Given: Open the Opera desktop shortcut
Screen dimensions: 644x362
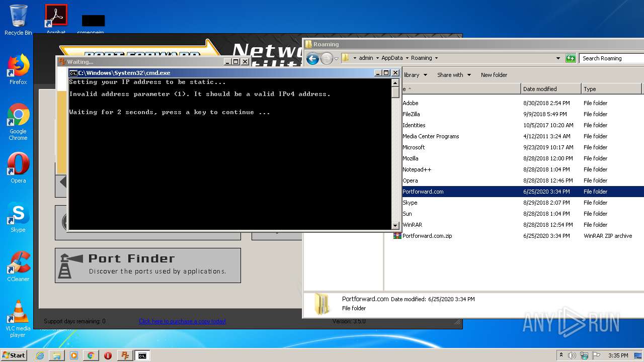Looking at the screenshot, I should point(18,168).
